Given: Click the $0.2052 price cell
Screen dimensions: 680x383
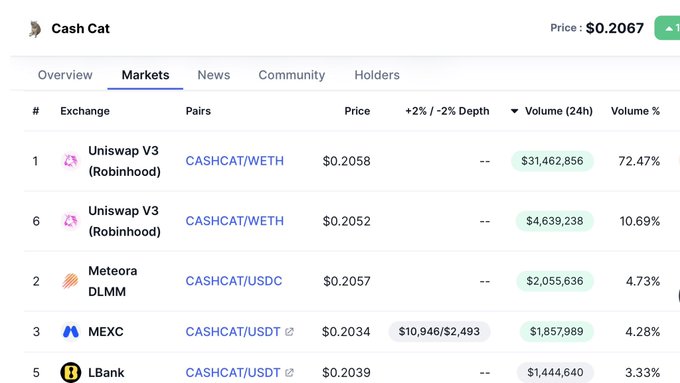Looking at the screenshot, I should (x=347, y=221).
